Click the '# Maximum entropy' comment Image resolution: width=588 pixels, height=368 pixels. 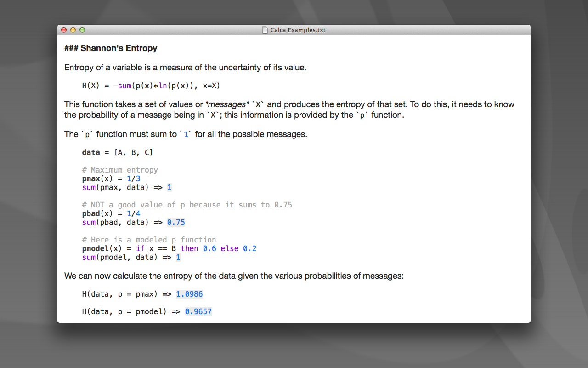click(x=120, y=170)
